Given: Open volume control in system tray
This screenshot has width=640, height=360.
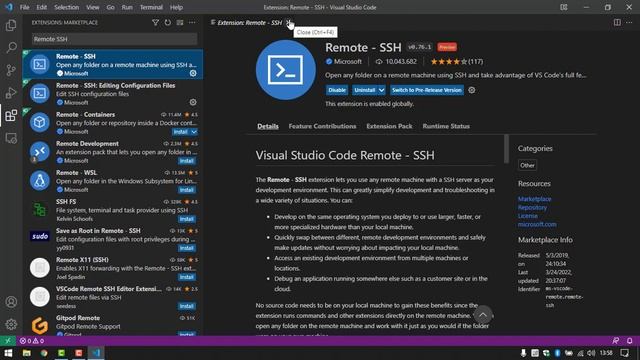Looking at the screenshot, I should point(591,353).
